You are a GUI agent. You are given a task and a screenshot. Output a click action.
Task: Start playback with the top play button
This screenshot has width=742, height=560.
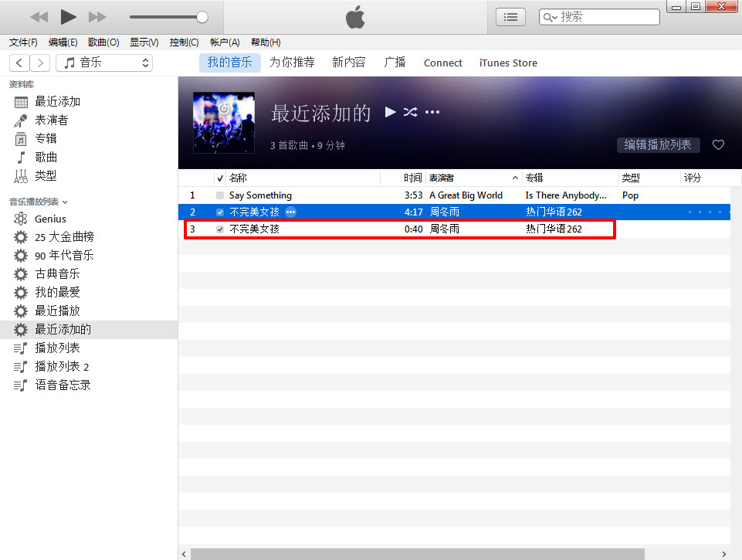tap(68, 17)
